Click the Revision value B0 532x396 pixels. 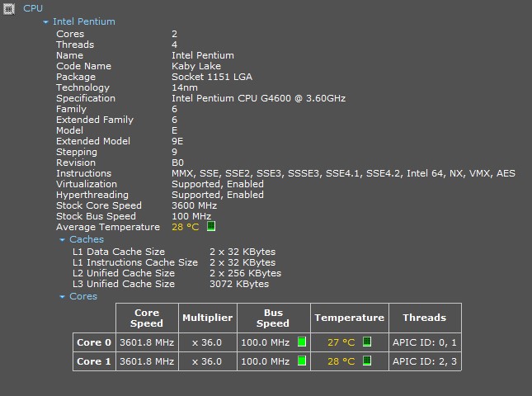coord(178,163)
